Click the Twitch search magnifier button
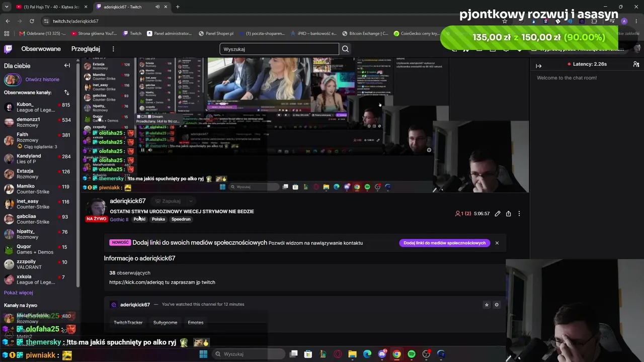Viewport: 644px width, 362px height. [345, 49]
